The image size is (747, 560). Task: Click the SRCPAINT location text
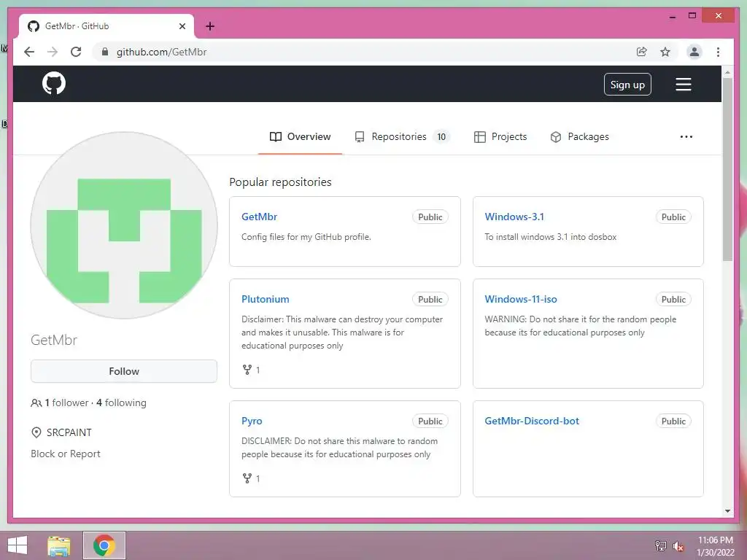coord(69,432)
